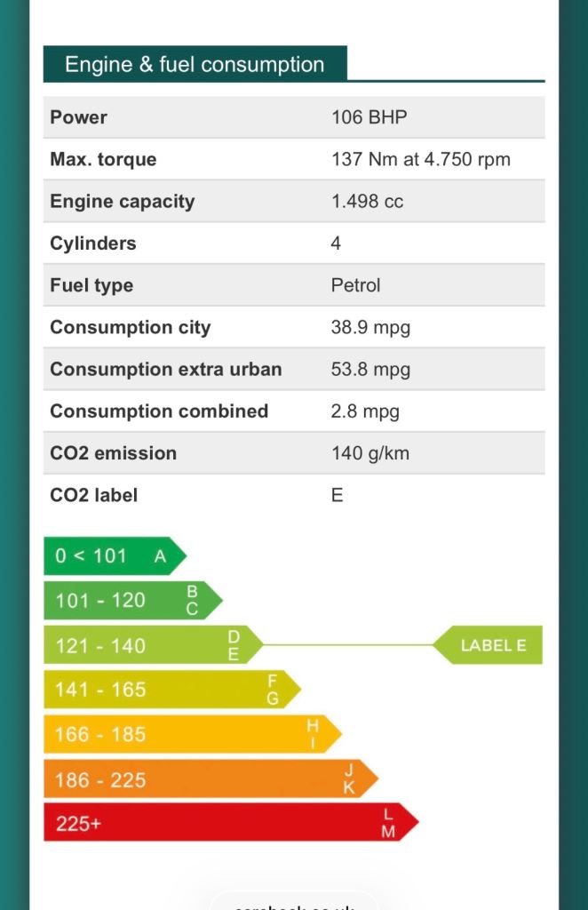Click the 166 - 185 H I band

point(188,735)
